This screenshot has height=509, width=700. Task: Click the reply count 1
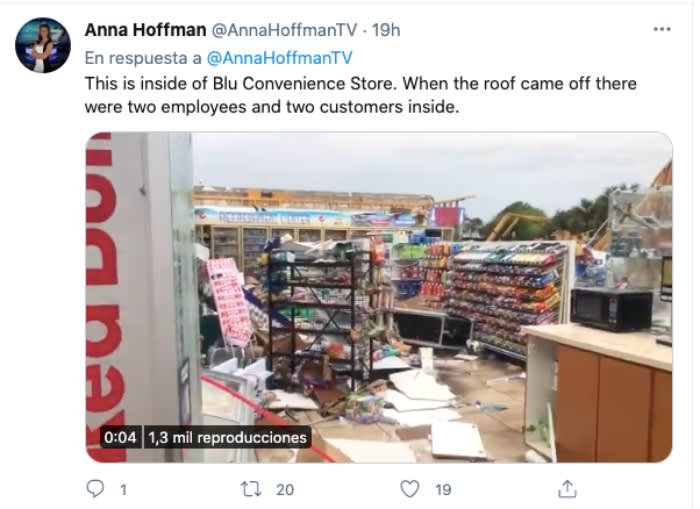point(123,490)
